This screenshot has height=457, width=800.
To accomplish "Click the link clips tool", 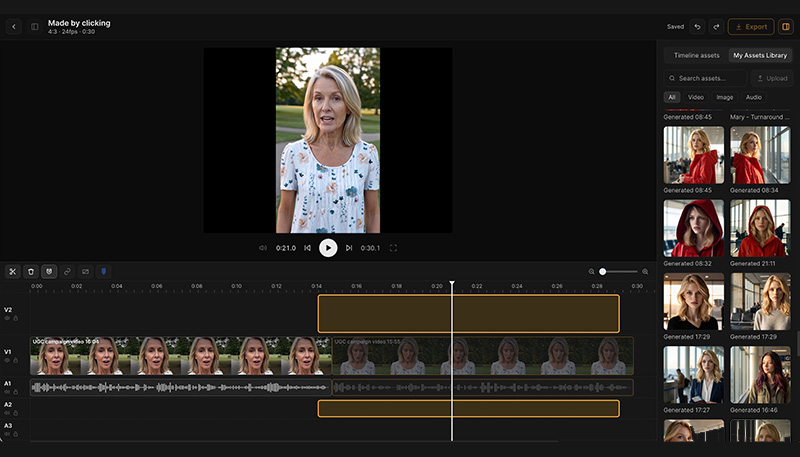I will click(67, 271).
